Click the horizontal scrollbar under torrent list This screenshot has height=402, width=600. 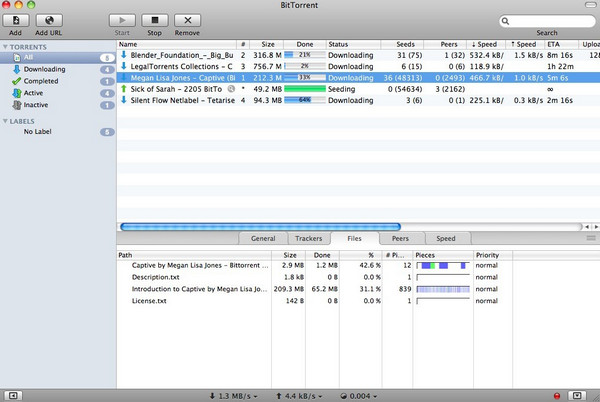pos(260,227)
